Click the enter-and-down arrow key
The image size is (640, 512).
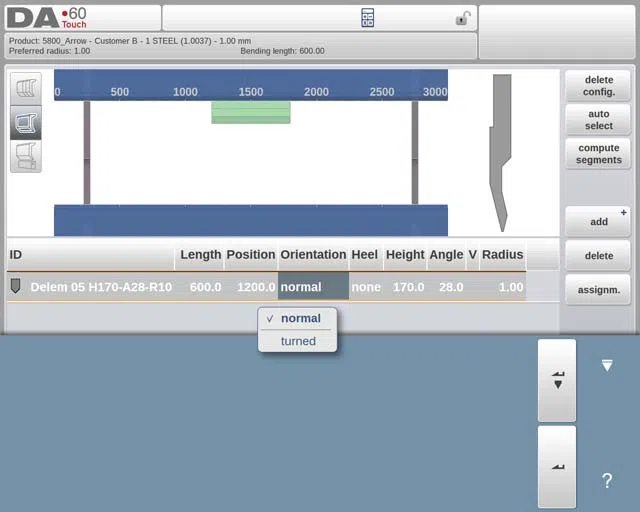click(557, 380)
